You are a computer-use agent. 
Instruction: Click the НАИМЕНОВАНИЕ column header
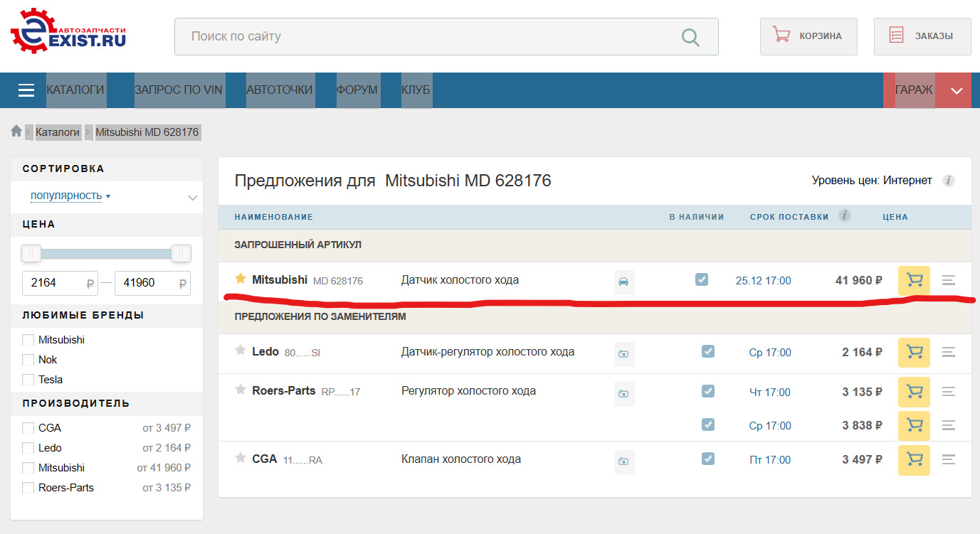tap(274, 217)
